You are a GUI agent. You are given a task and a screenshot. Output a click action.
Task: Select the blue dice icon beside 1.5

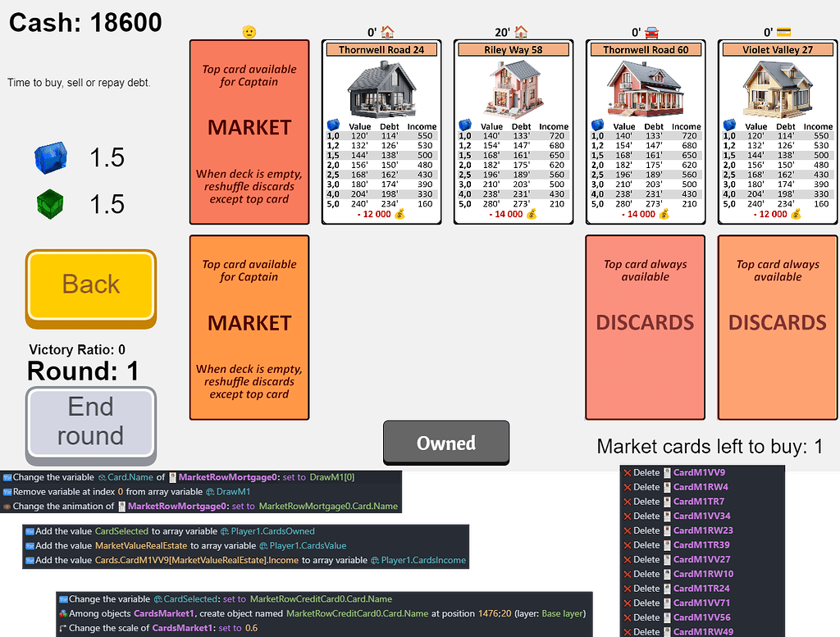(x=51, y=157)
